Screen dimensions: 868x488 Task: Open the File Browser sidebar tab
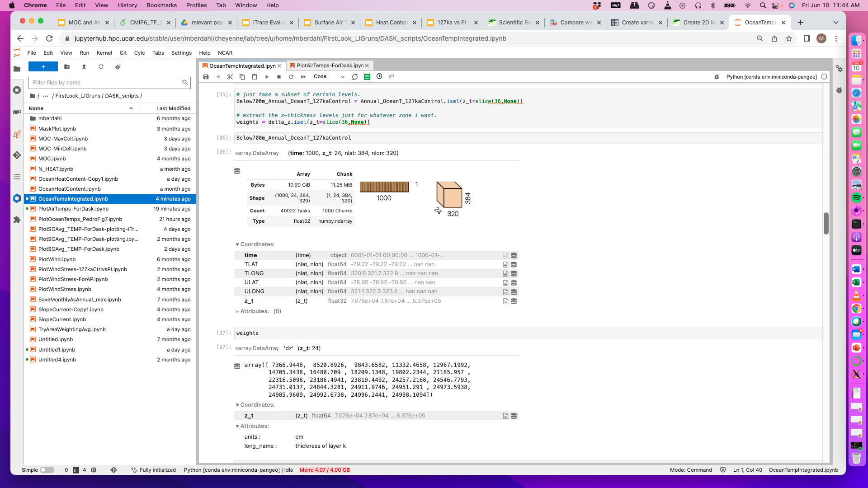17,69
